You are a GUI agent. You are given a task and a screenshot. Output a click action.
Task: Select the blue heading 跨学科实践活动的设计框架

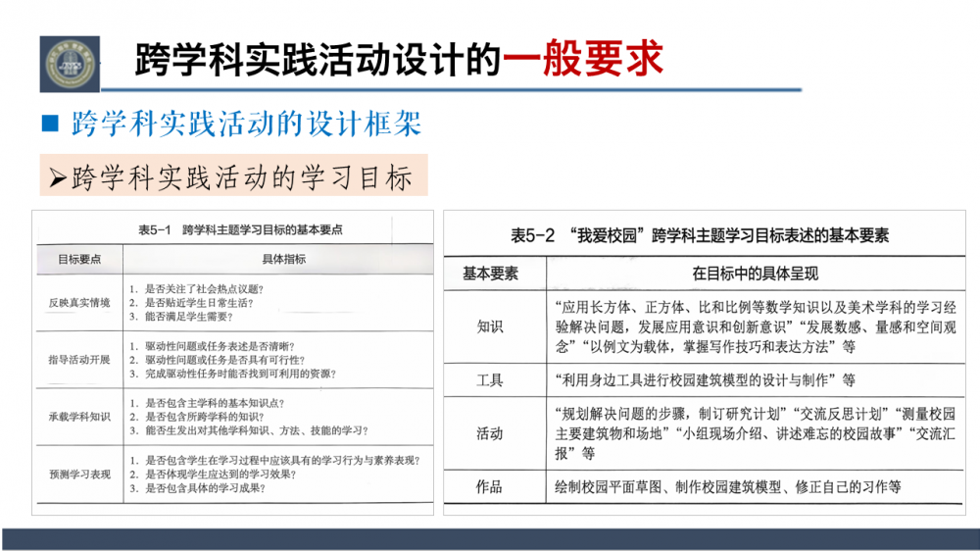pyautogui.click(x=246, y=125)
